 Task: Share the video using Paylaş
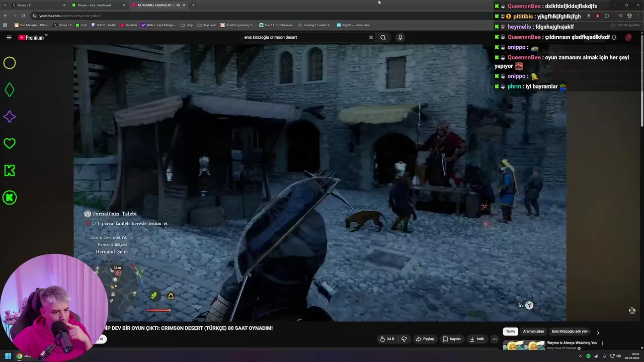coord(425,339)
